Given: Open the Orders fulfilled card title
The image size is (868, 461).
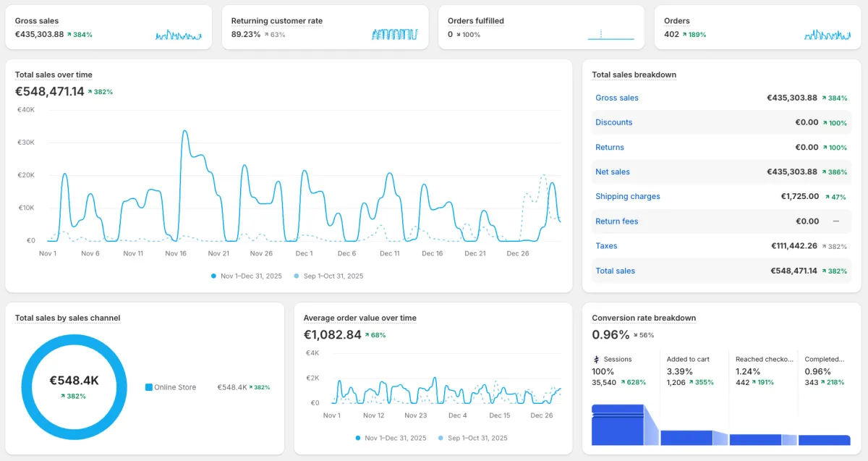Looking at the screenshot, I should pos(476,21).
